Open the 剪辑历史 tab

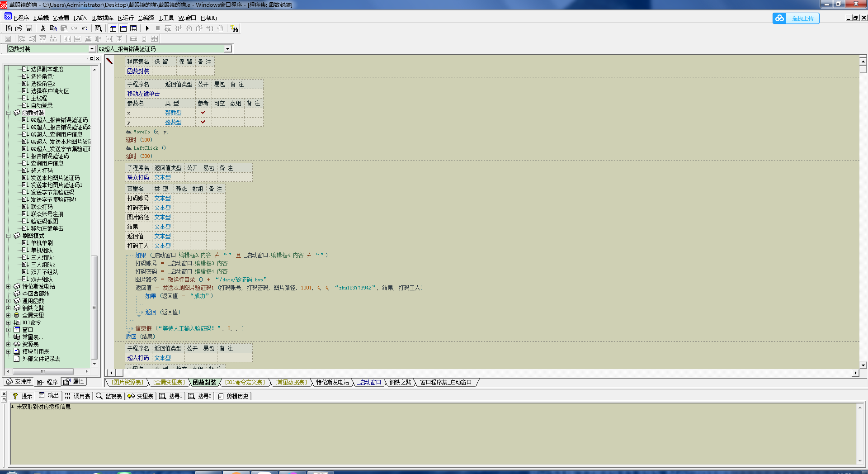(233, 396)
